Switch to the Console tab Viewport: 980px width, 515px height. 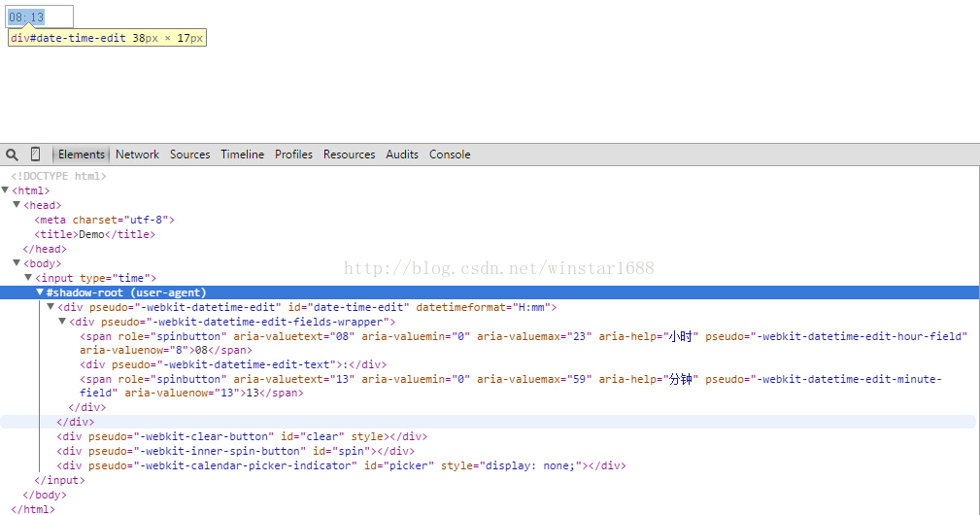coord(450,154)
